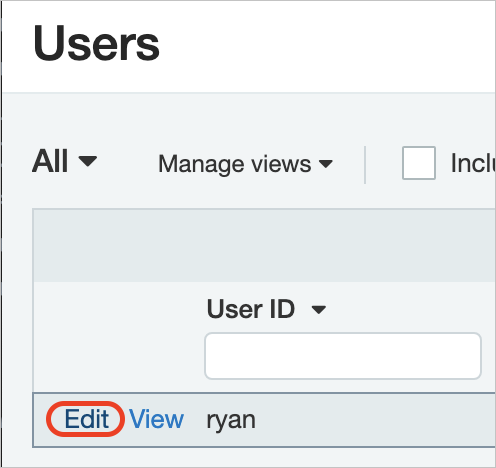496x468 pixels.
Task: Open the All view selector dropdown
Action: 65,161
